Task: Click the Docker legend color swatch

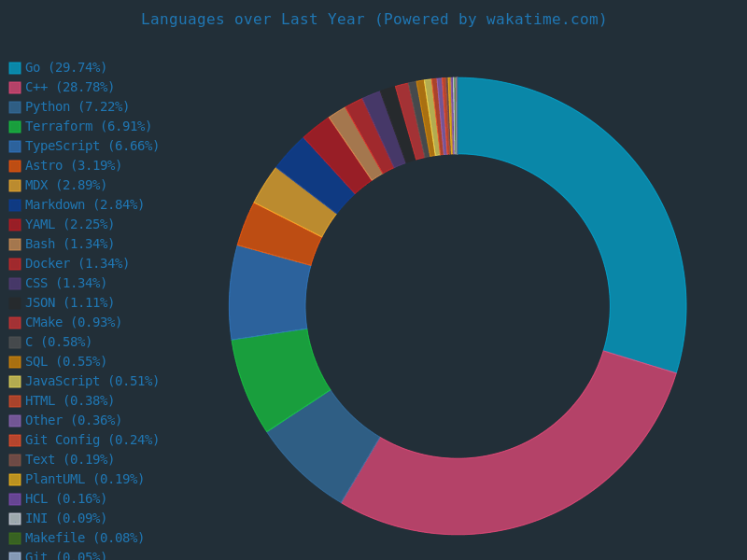Action: tap(15, 264)
